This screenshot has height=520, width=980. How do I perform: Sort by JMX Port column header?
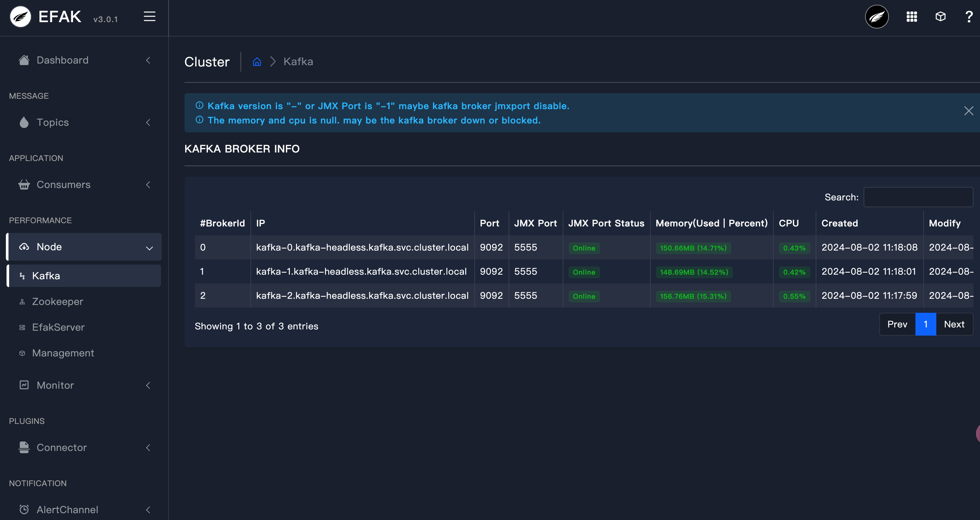click(535, 223)
